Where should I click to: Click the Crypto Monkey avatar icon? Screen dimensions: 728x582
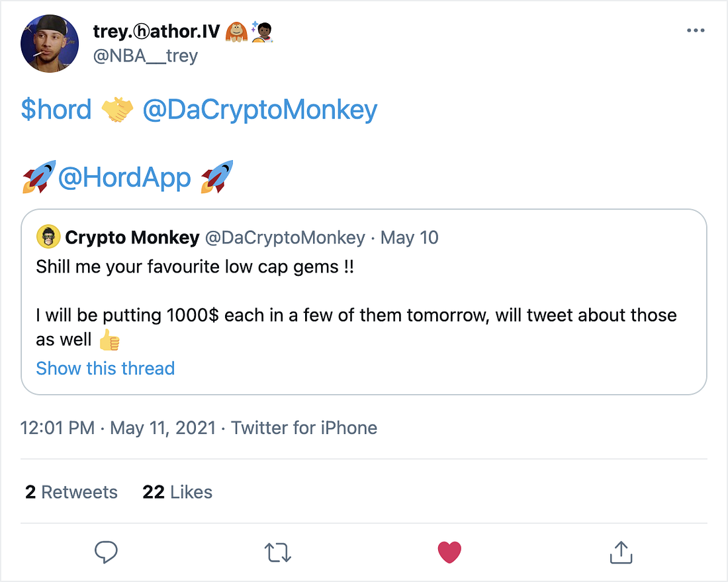click(48, 237)
